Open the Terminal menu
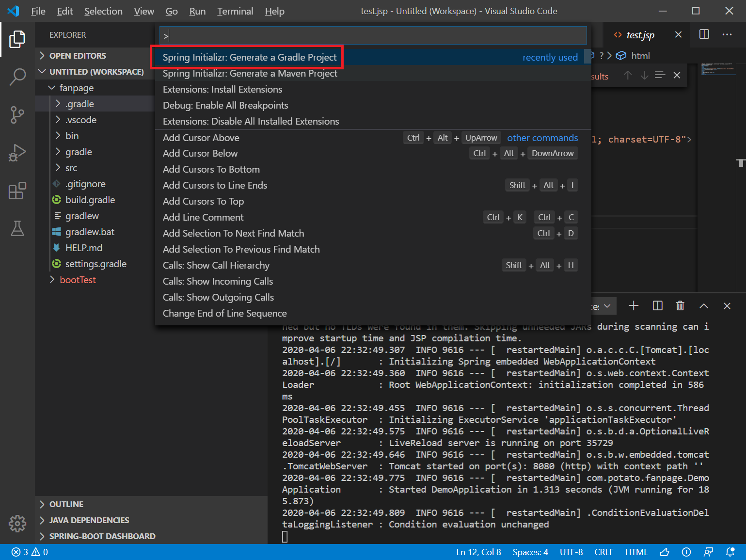The image size is (746, 560). click(x=235, y=11)
